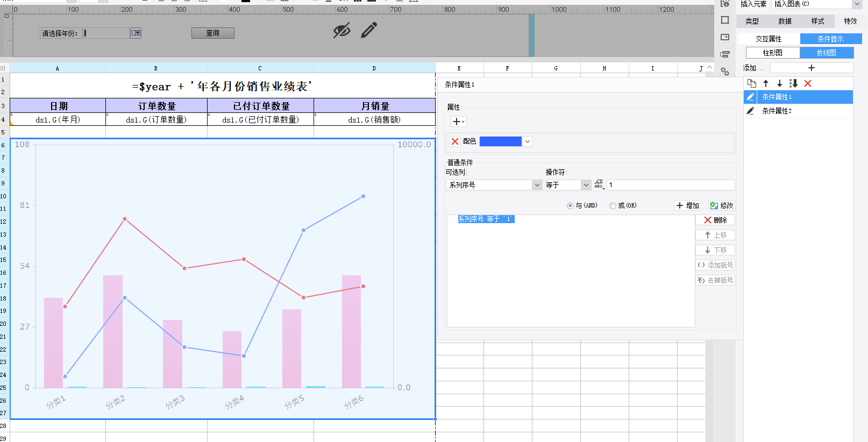Viewport: 868px width, 442px height.
Task: Click the scroll-up arrow of sheet scrollbar
Action: pos(709,68)
